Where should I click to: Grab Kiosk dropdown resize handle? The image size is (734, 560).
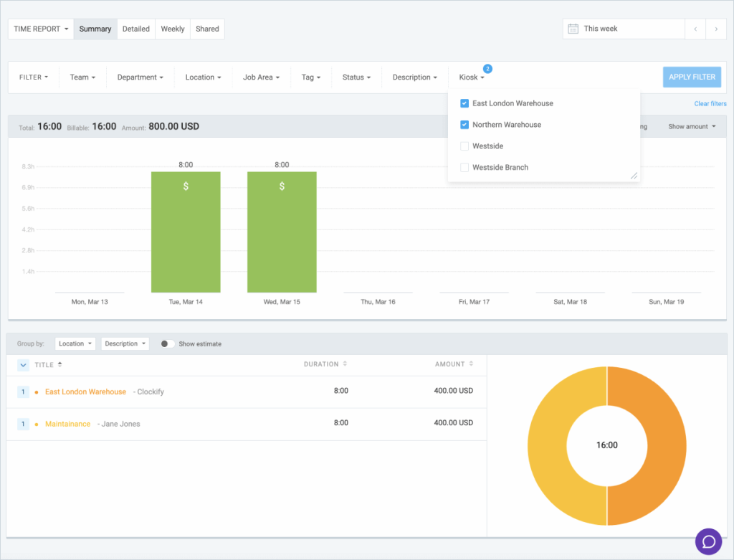tap(634, 176)
